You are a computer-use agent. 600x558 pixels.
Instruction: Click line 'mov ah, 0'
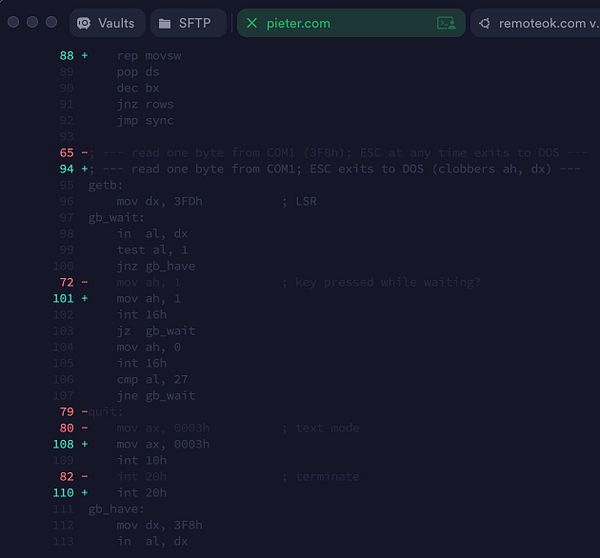coord(148,347)
